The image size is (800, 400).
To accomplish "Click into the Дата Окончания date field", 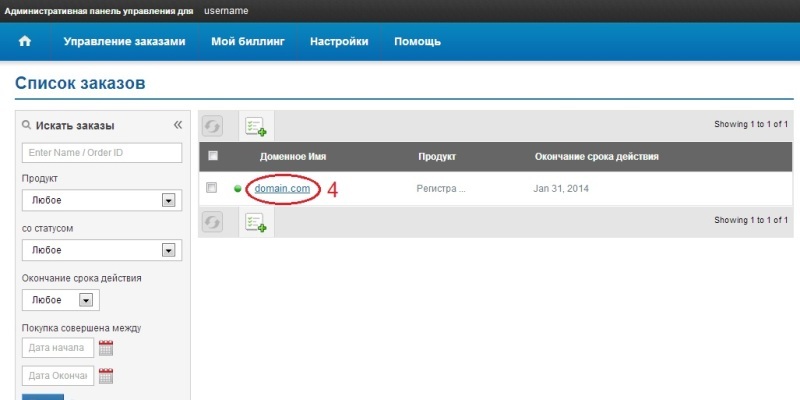I will click(x=58, y=376).
